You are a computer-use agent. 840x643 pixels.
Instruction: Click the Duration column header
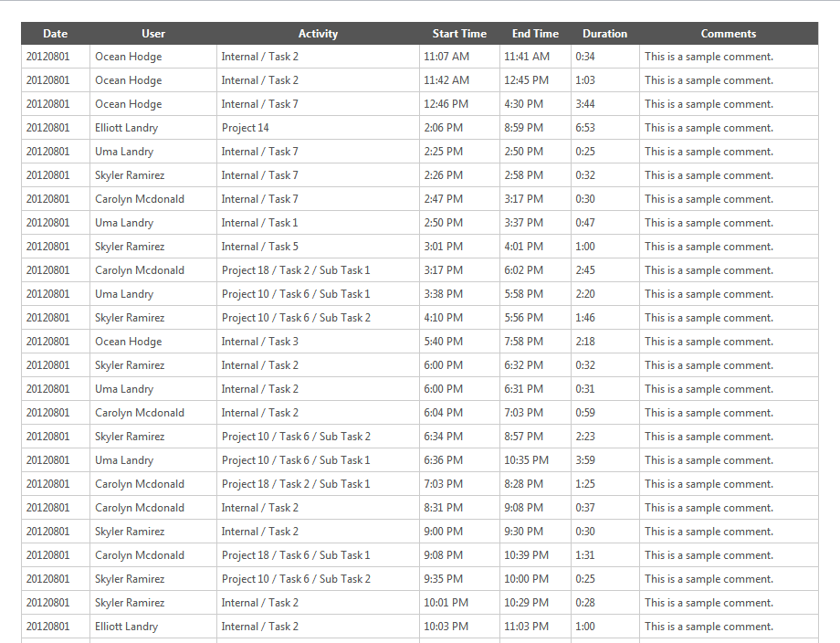pos(604,33)
